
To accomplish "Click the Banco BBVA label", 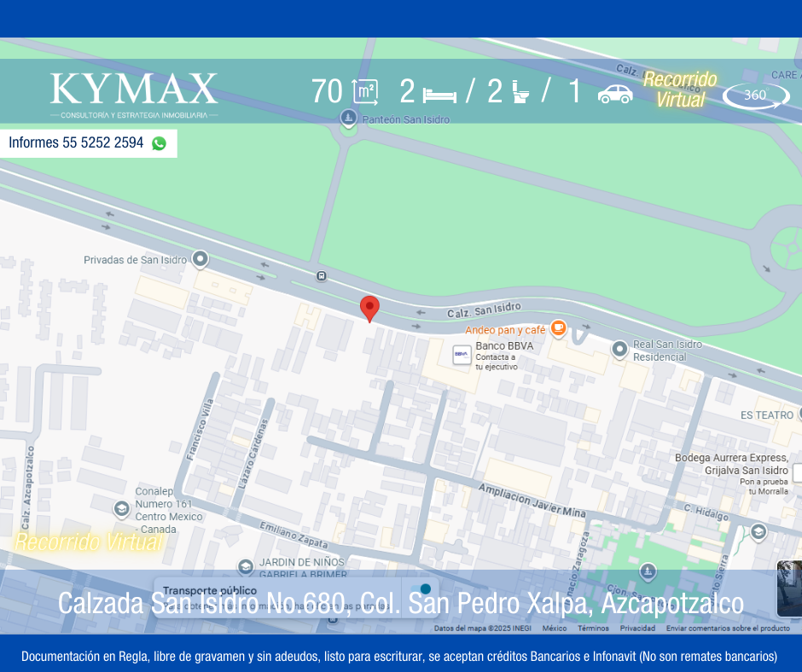I will pos(504,345).
